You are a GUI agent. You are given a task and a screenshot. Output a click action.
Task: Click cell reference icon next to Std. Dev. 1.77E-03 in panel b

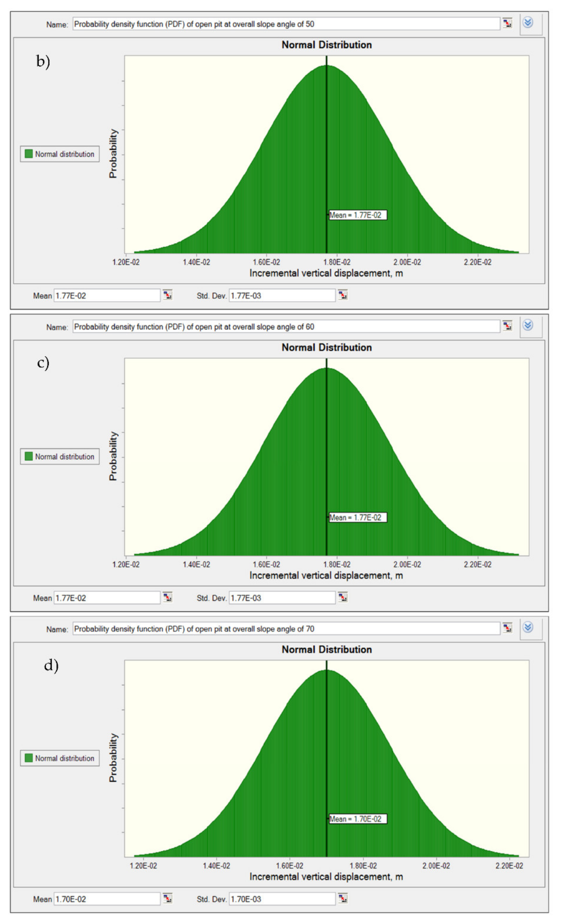343,295
